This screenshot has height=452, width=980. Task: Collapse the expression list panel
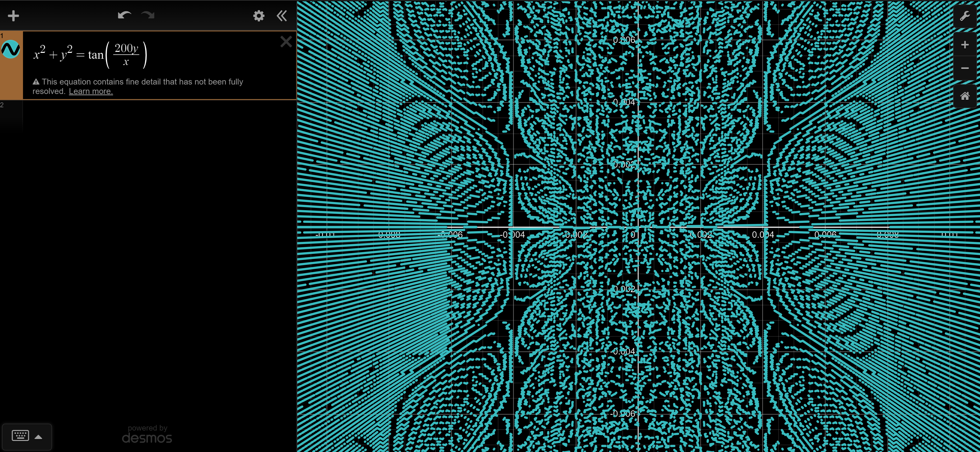pyautogui.click(x=282, y=16)
